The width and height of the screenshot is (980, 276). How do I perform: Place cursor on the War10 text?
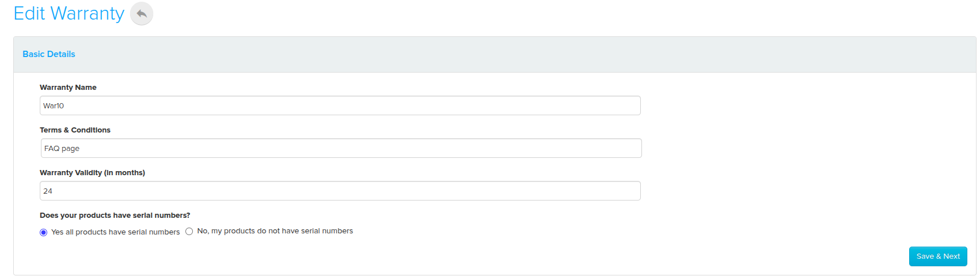[54, 106]
